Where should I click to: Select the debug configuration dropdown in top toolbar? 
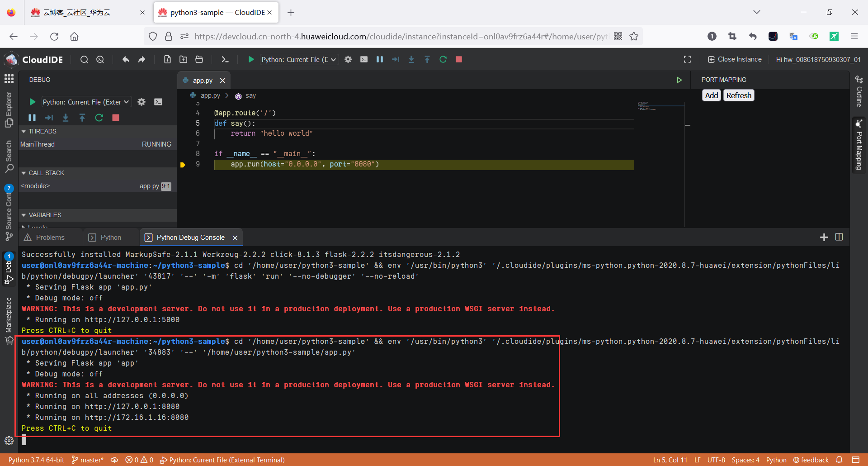coord(299,59)
